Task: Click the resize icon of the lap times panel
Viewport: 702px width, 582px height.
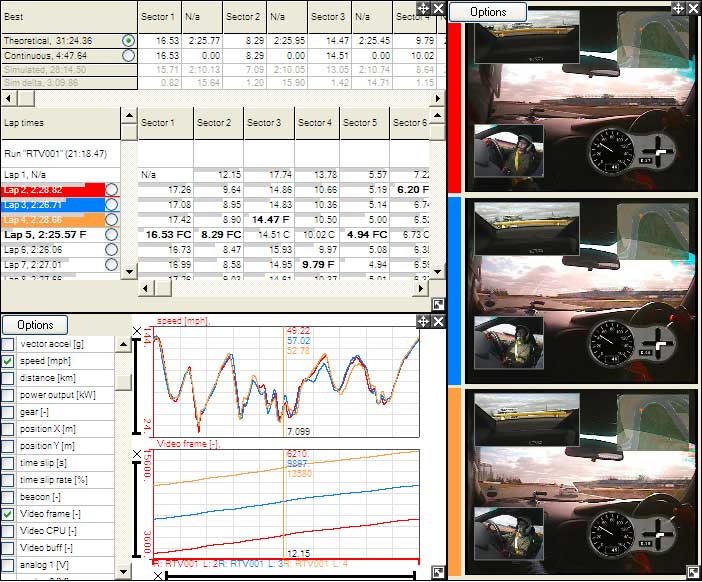Action: pos(438,304)
